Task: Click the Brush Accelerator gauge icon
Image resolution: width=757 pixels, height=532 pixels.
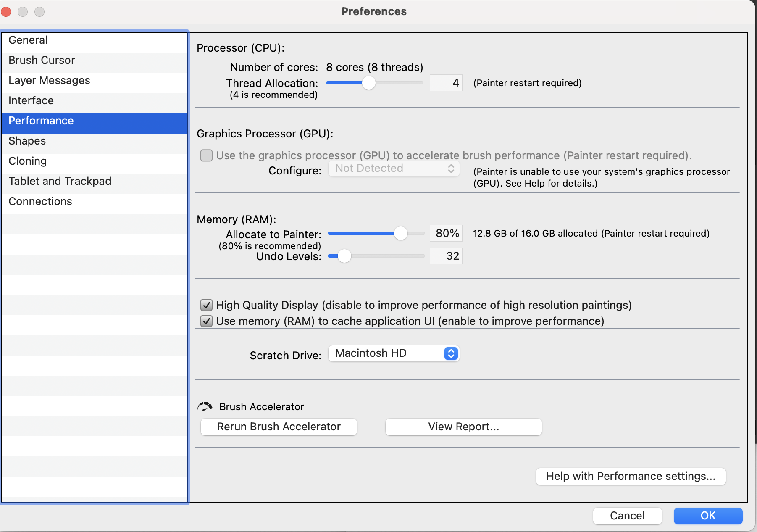Action: 205,406
